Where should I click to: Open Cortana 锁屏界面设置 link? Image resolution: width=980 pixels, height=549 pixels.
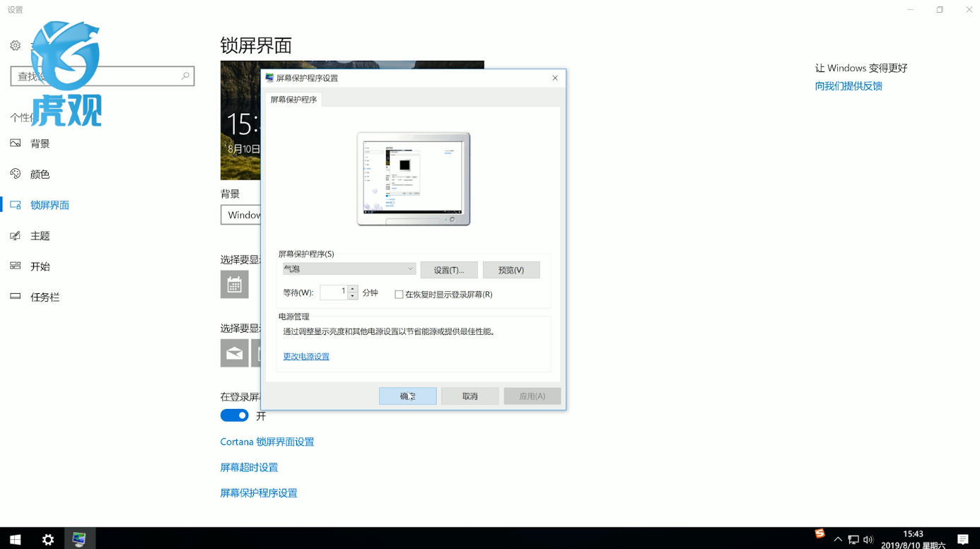(x=267, y=442)
